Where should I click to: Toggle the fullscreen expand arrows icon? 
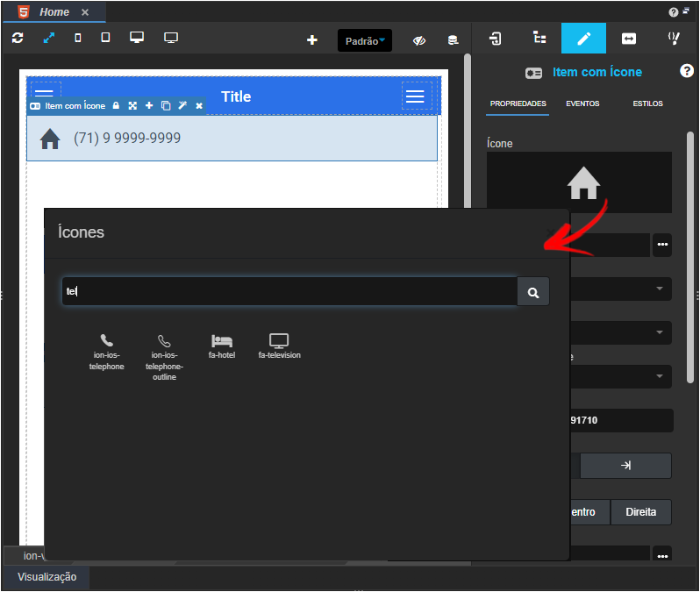coord(48,38)
